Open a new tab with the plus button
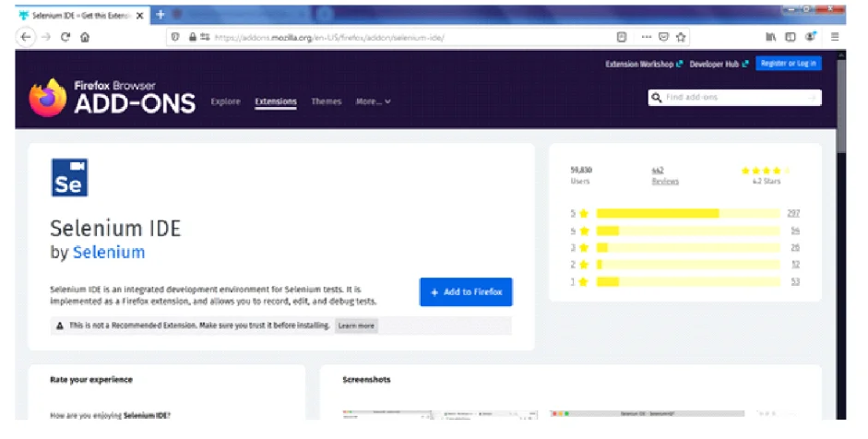The image size is (868, 439). coord(160,15)
